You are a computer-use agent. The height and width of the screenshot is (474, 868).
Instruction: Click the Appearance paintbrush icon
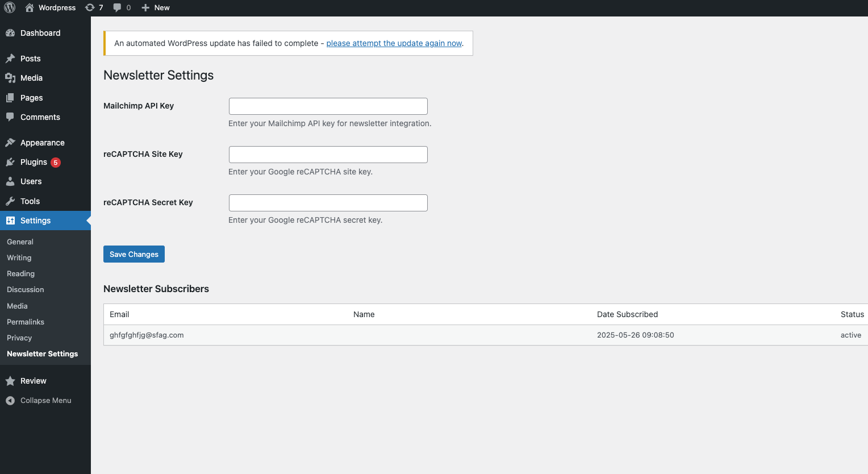(x=10, y=143)
